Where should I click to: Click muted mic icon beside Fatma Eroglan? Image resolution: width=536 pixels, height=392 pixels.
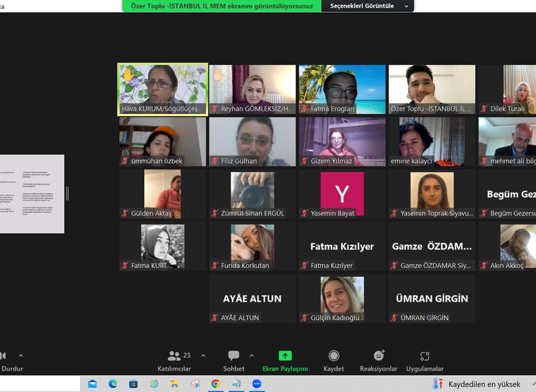click(304, 109)
